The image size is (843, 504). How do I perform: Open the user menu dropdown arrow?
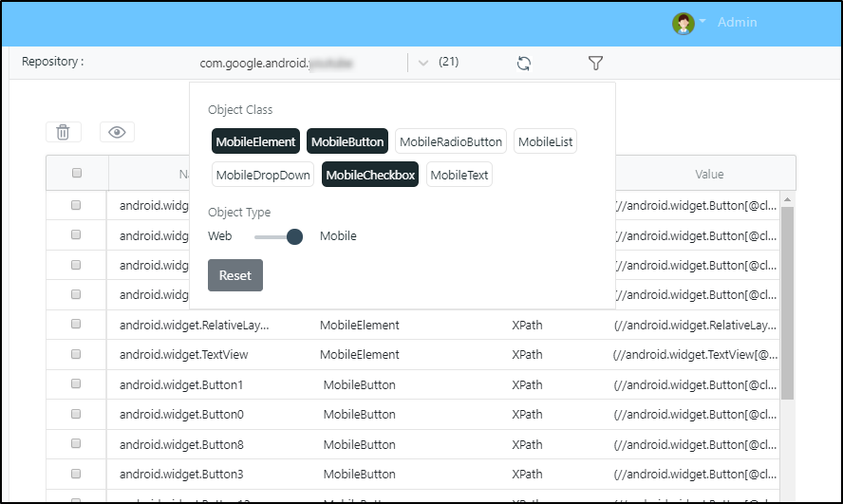click(703, 22)
